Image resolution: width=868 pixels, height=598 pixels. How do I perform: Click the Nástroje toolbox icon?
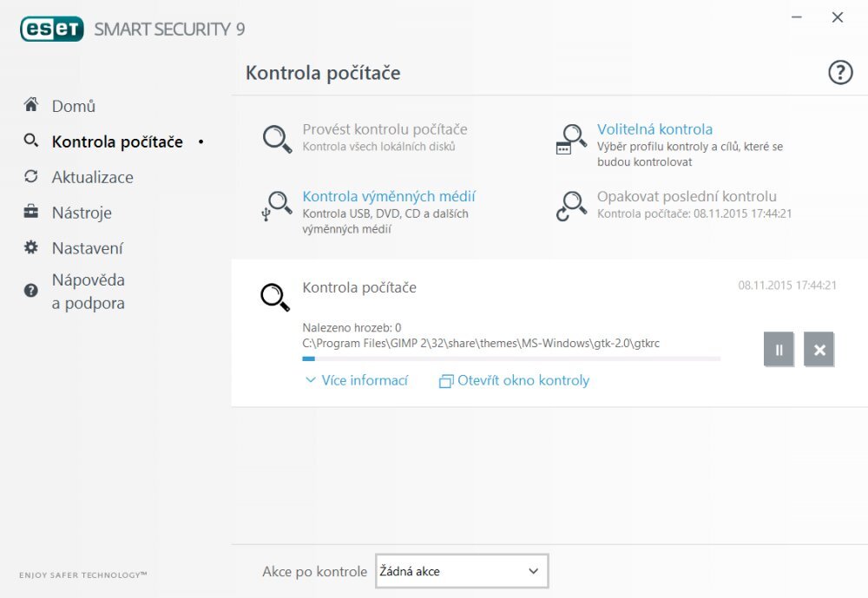(x=30, y=212)
